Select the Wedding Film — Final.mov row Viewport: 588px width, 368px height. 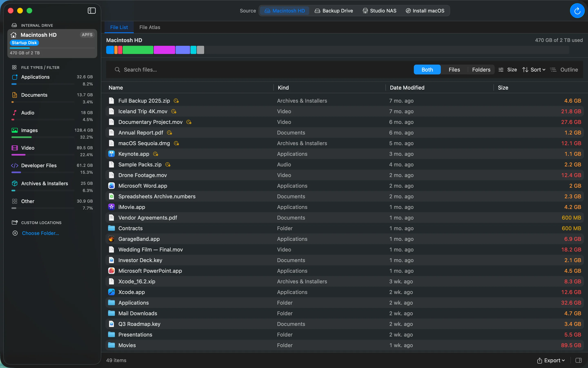345,249
